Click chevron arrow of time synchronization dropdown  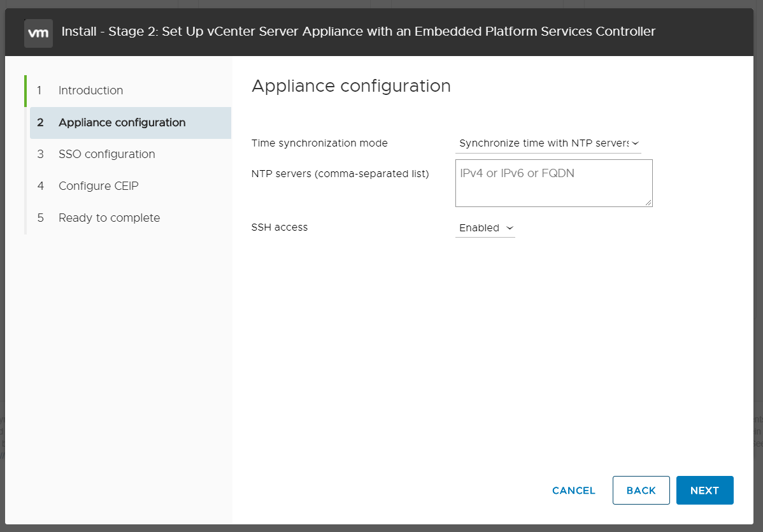(x=635, y=143)
